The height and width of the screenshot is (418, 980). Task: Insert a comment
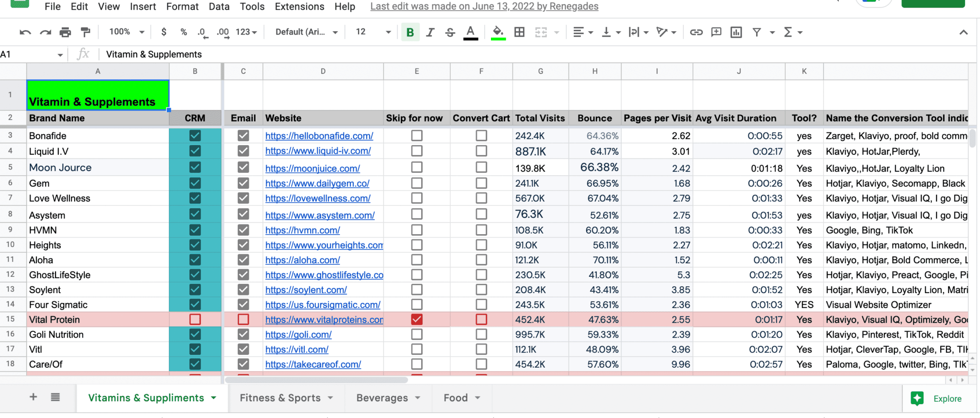point(716,32)
